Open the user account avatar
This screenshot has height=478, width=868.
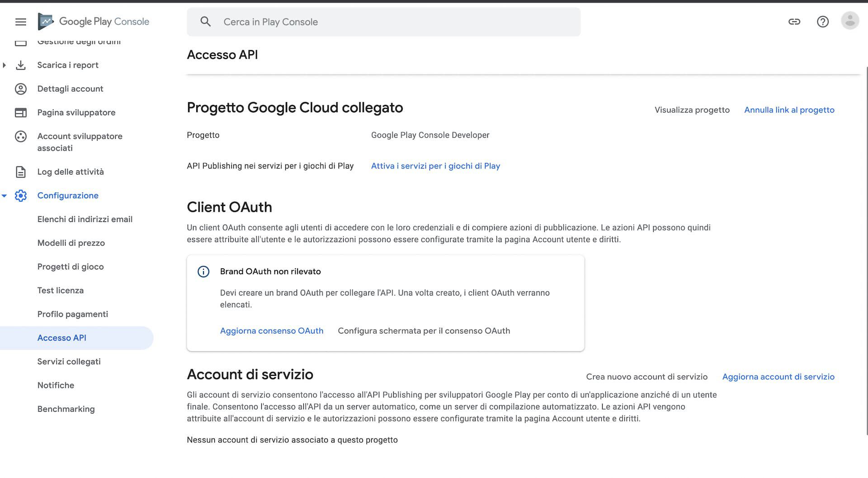849,21
